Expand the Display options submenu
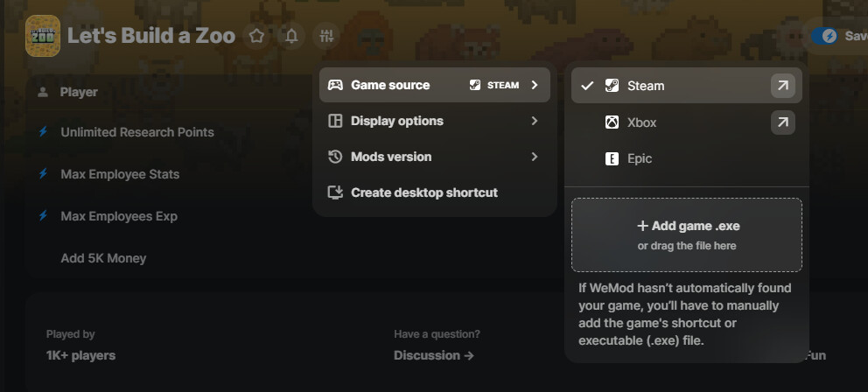This screenshot has height=392, width=868. click(x=434, y=121)
